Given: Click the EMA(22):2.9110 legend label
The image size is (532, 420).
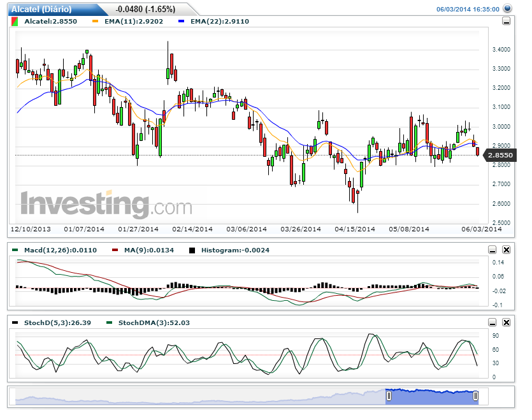Looking at the screenshot, I should [220, 22].
